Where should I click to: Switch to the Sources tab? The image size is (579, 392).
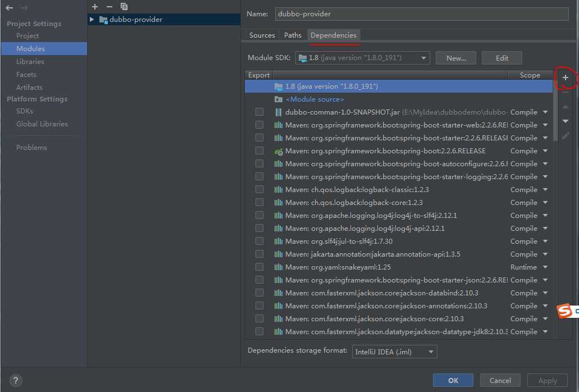[x=262, y=35]
